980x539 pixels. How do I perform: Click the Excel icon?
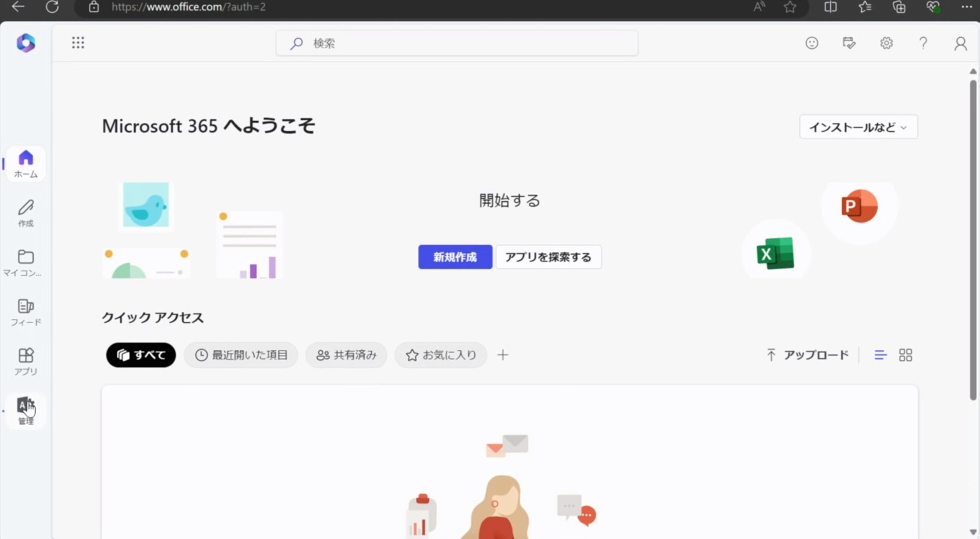pyautogui.click(x=775, y=253)
